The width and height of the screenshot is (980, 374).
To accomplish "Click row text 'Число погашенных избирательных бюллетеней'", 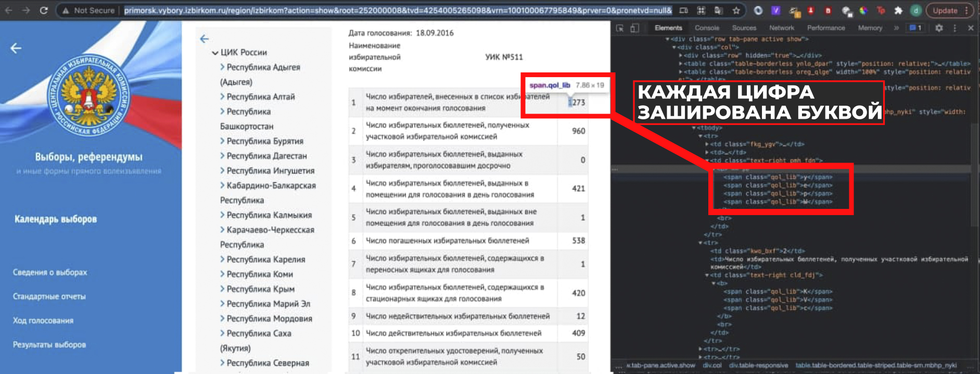I will (448, 241).
